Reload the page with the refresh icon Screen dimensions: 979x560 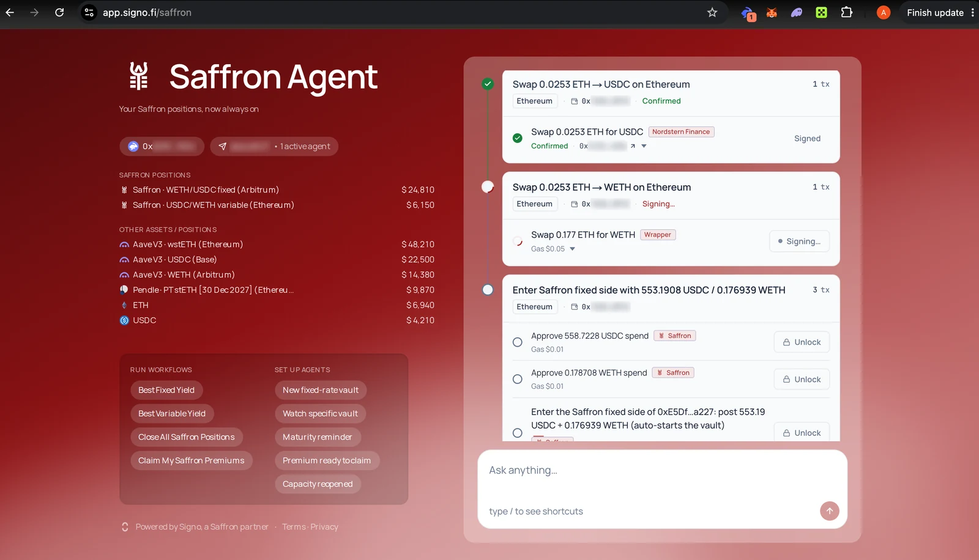(59, 12)
